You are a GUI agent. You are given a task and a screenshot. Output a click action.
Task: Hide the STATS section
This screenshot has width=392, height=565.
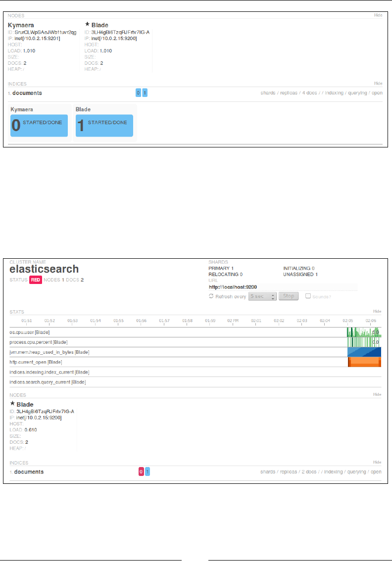click(377, 311)
